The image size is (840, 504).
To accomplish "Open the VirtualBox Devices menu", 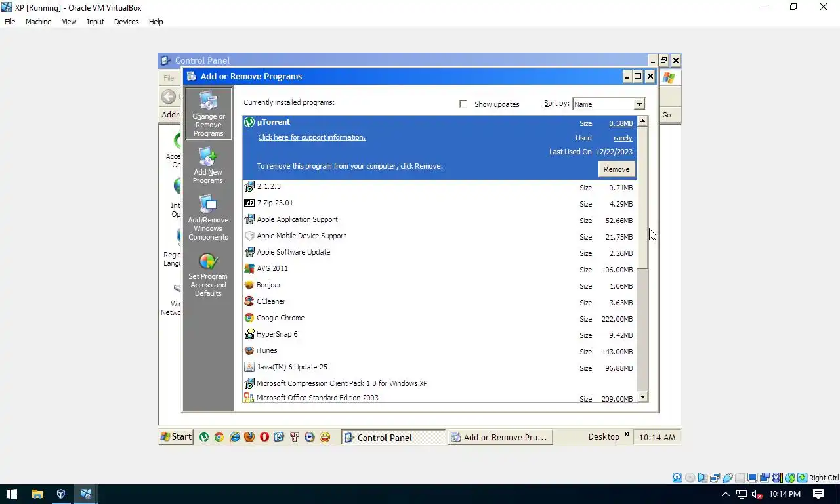I will (126, 22).
